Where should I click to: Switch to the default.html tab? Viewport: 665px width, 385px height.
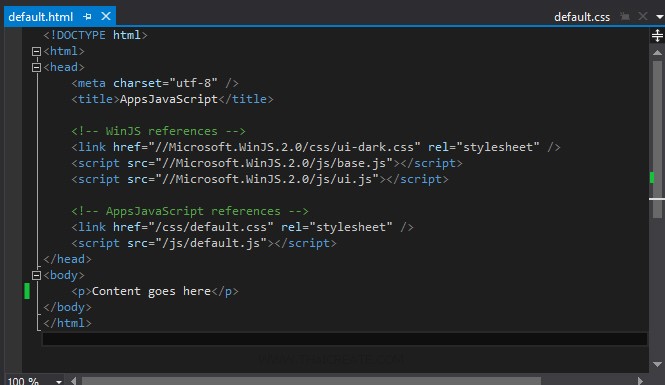(41, 17)
